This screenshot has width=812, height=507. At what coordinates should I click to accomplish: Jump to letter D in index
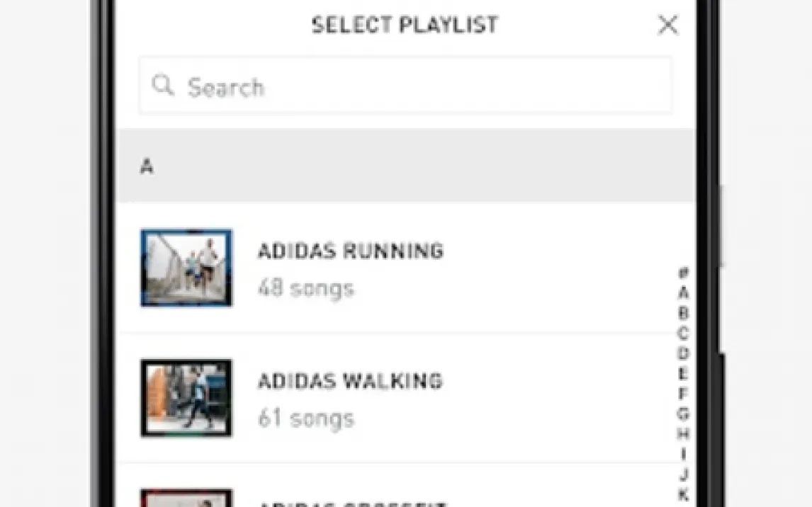pos(684,353)
